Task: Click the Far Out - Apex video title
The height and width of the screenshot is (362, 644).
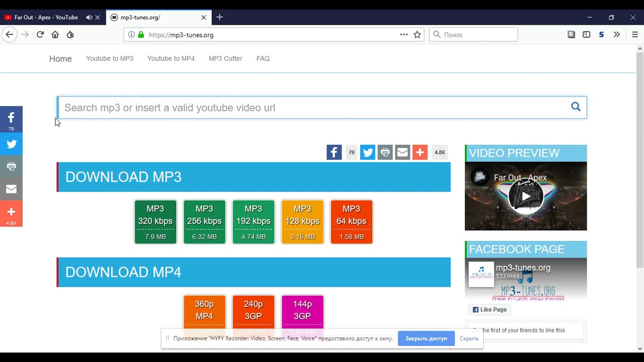Action: pos(520,177)
